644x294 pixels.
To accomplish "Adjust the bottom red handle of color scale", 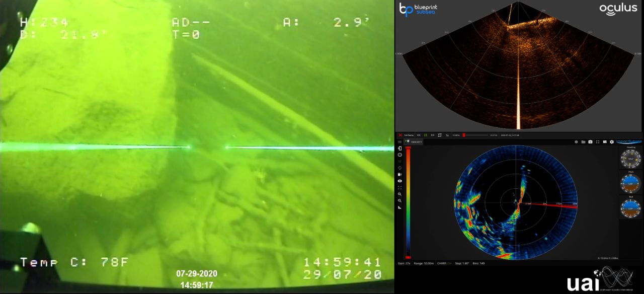I will [x=408, y=257].
